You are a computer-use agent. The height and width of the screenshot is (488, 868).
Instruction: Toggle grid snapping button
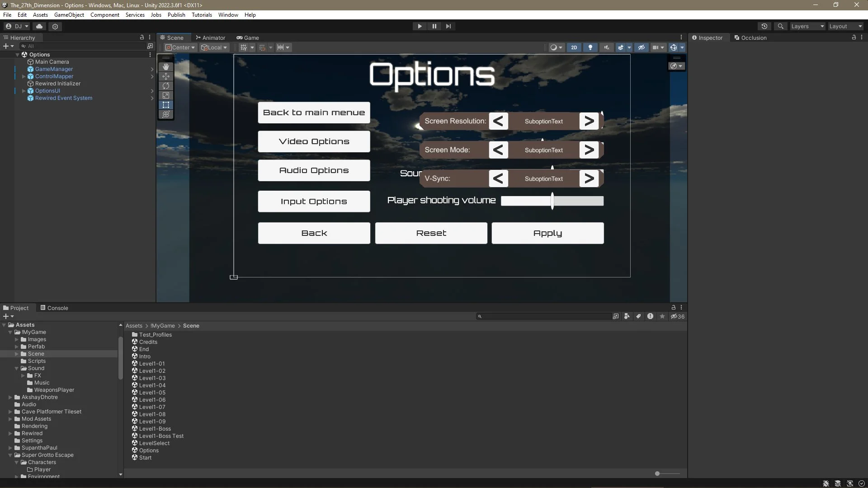[x=262, y=47]
